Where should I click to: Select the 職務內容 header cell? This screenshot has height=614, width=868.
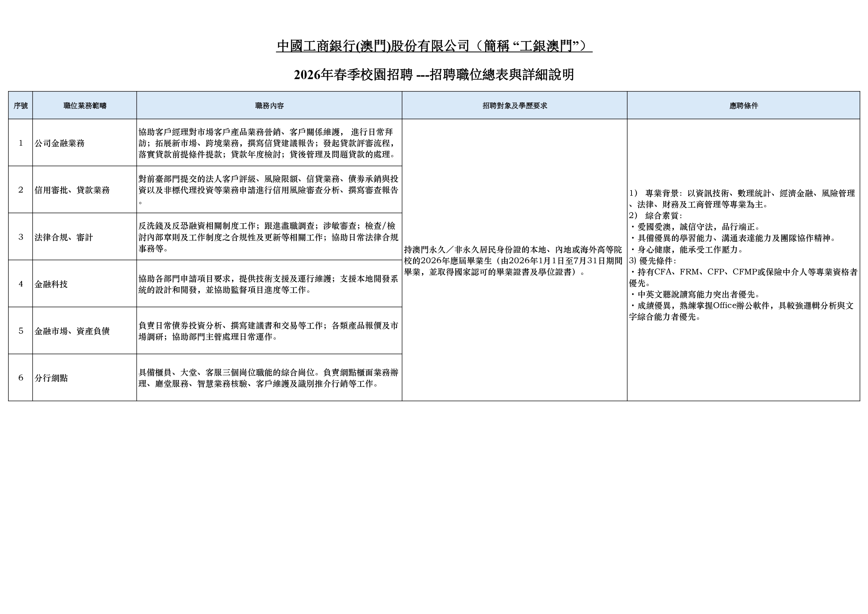pyautogui.click(x=269, y=106)
